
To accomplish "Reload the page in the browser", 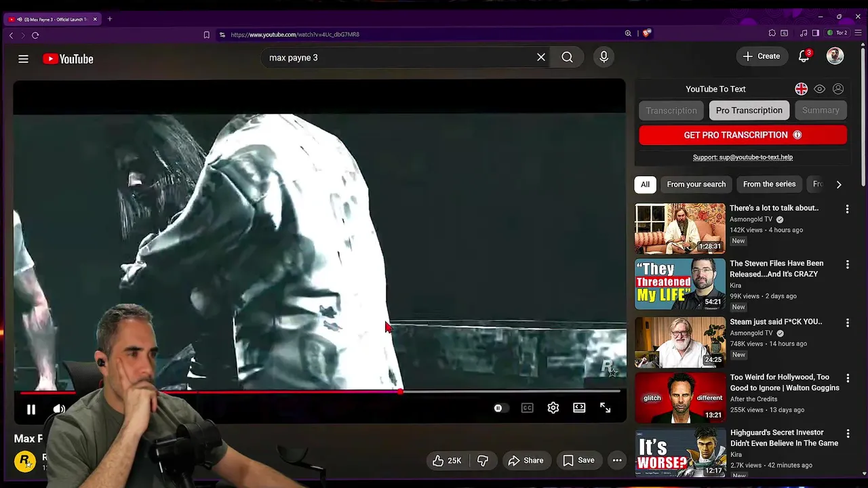I will pyautogui.click(x=35, y=35).
